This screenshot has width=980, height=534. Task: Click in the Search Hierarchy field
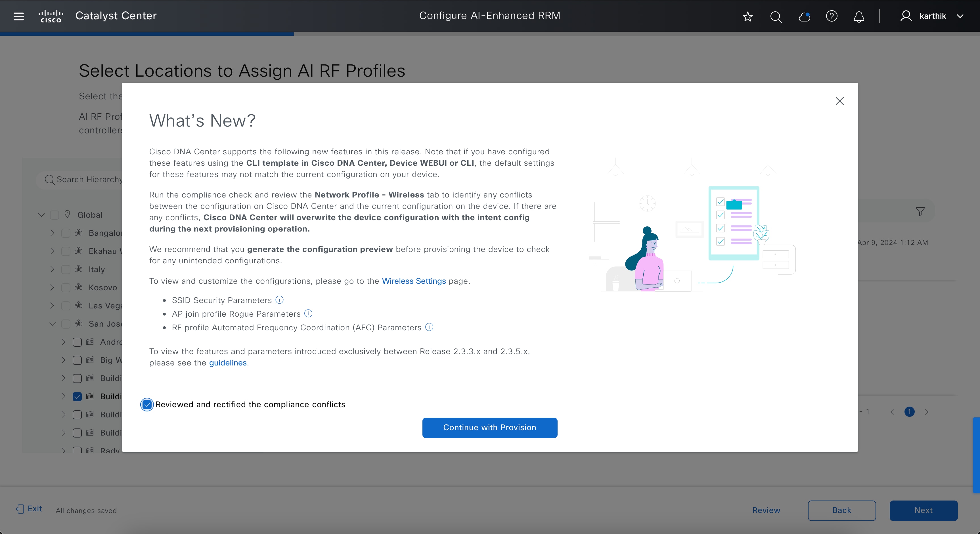click(87, 180)
